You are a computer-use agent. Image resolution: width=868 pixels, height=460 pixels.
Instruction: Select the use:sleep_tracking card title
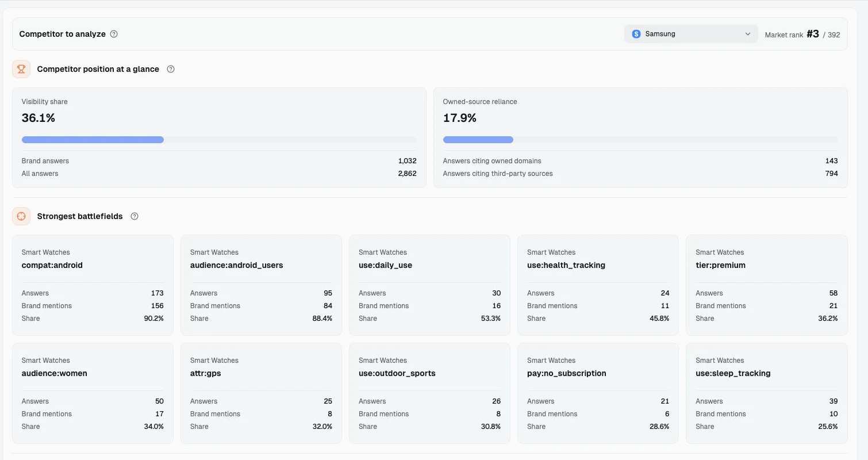pos(733,373)
